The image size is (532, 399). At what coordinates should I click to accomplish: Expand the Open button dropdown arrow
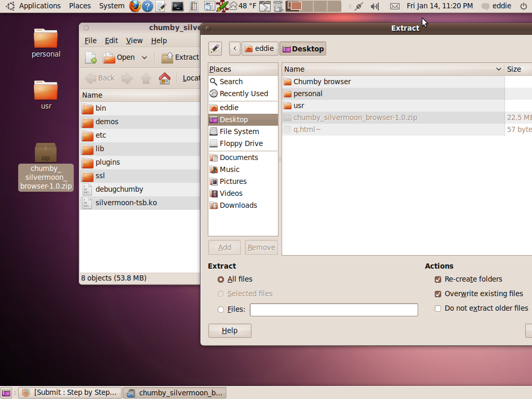pos(144,57)
